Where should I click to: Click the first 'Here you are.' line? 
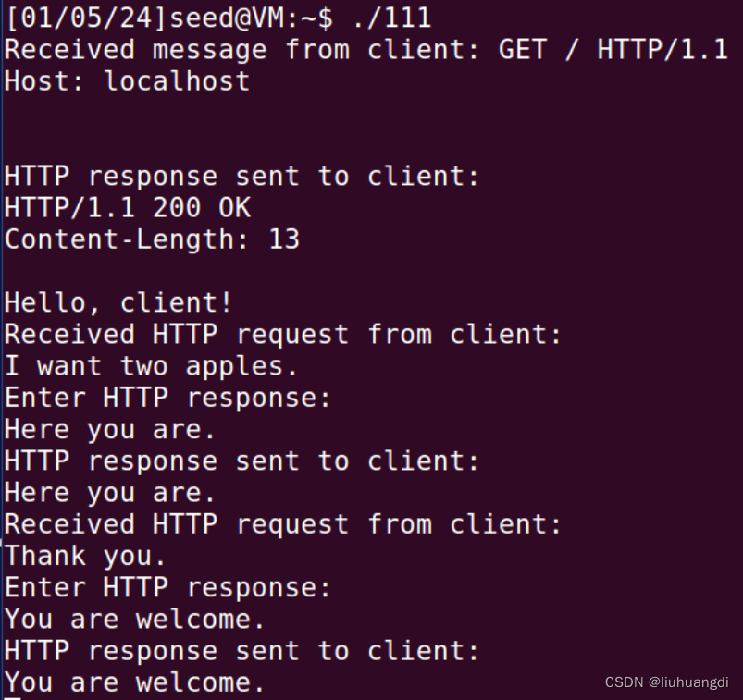pyautogui.click(x=110, y=429)
